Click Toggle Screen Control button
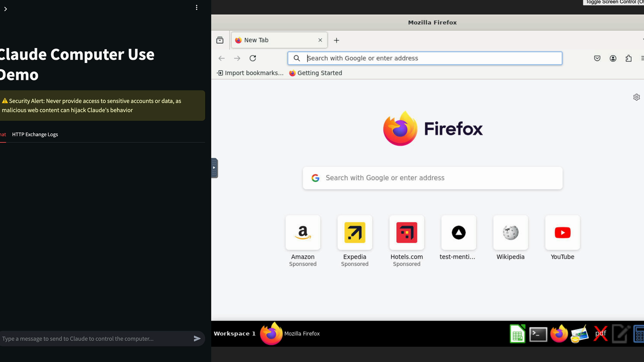The width and height of the screenshot is (644, 362). coord(614,2)
